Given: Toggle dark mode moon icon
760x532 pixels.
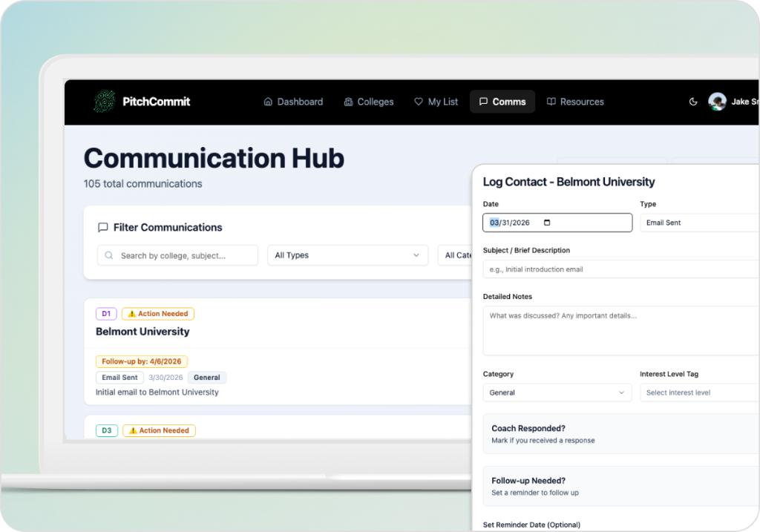Looking at the screenshot, I should tap(693, 102).
